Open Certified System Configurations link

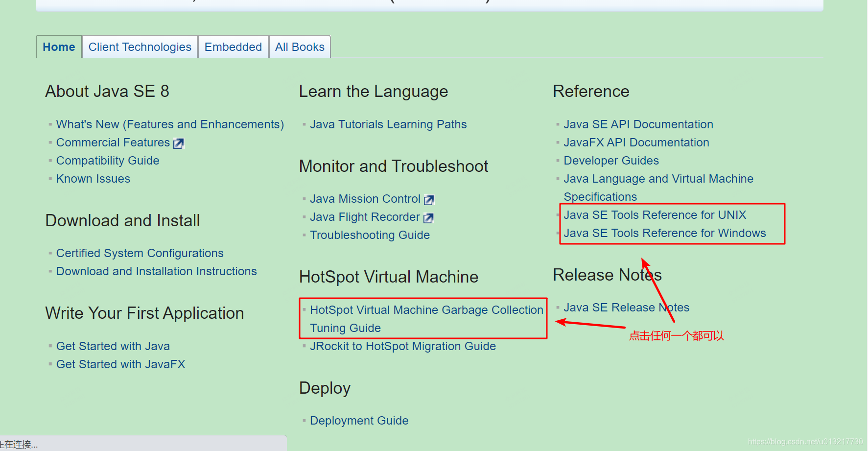[x=140, y=253]
